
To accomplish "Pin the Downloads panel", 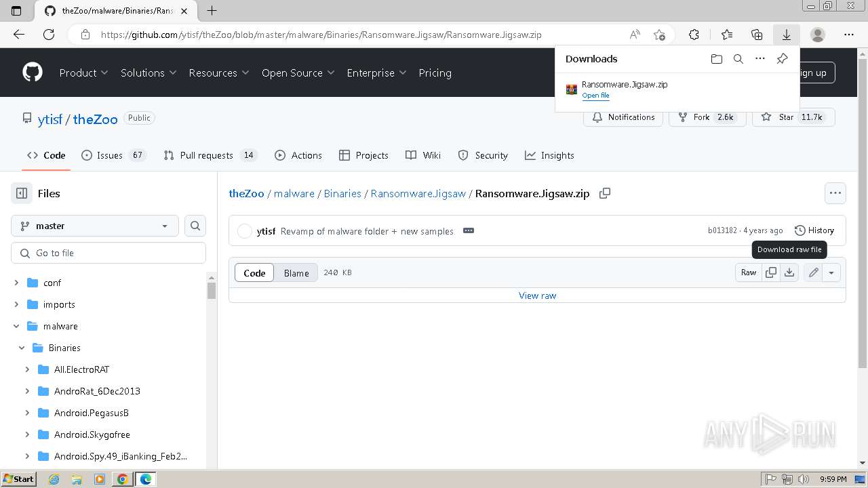I will tap(782, 59).
